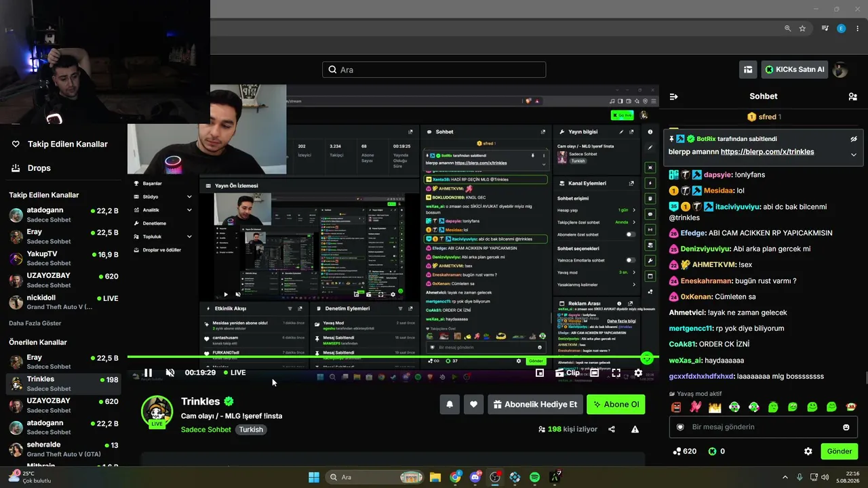Click the green stream progress bar
Image resolution: width=868 pixels, height=488 pixels.
tap(387, 357)
